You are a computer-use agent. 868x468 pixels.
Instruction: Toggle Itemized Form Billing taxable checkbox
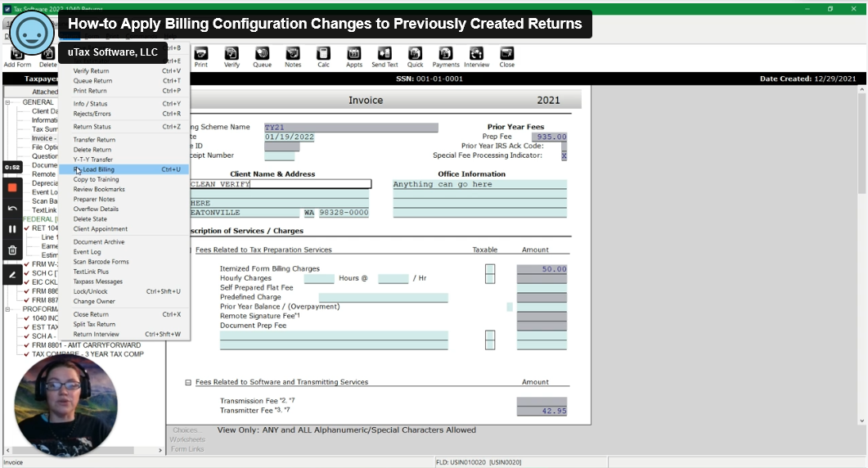490,269
